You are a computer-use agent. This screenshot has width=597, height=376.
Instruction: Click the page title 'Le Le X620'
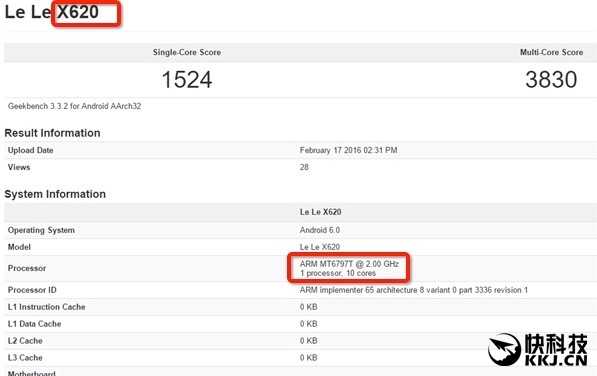[52, 12]
